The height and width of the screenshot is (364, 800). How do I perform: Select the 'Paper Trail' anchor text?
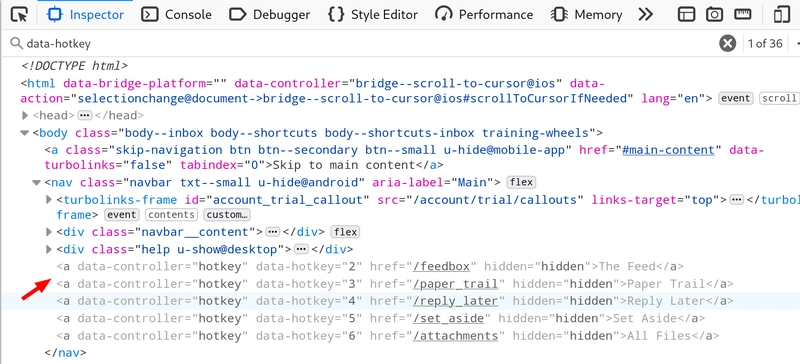(666, 284)
